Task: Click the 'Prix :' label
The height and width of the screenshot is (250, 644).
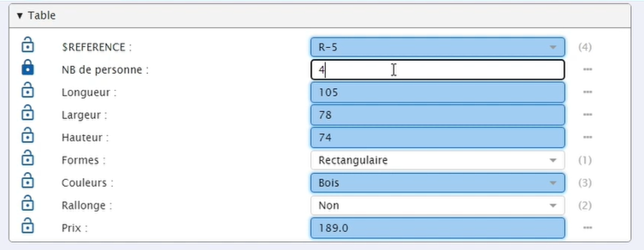Action: [x=74, y=228]
